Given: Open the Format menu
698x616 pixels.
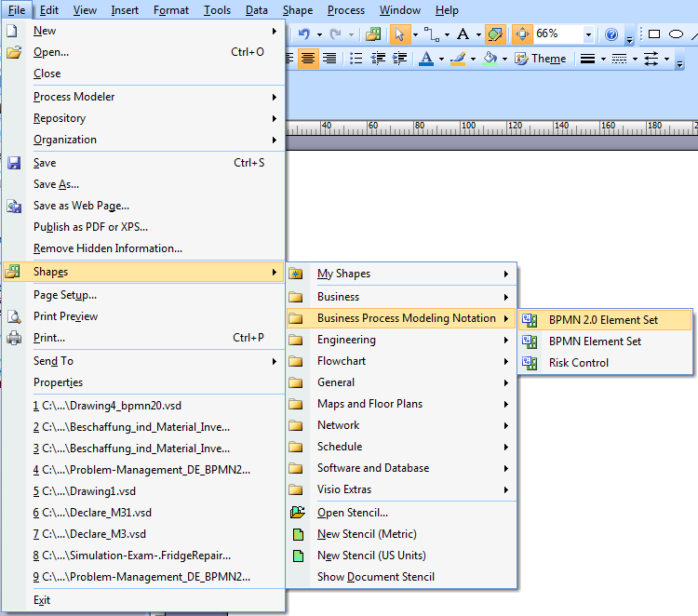Looking at the screenshot, I should pyautogui.click(x=171, y=10).
